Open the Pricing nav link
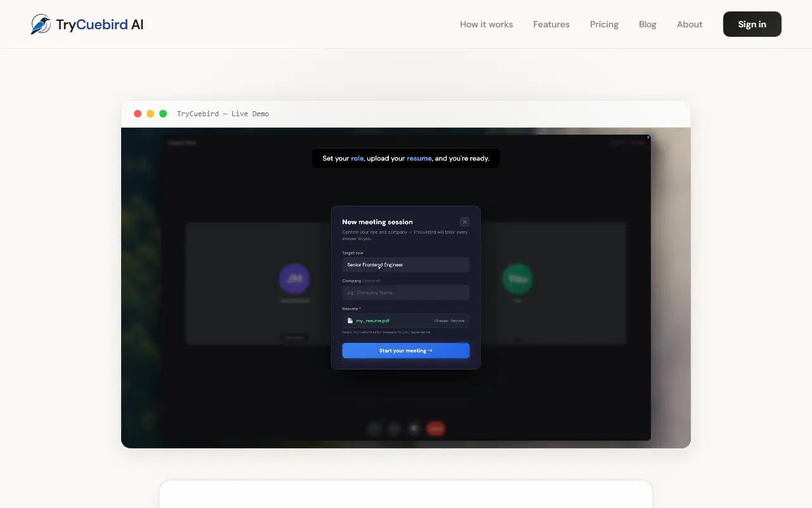812x508 pixels. [604, 24]
